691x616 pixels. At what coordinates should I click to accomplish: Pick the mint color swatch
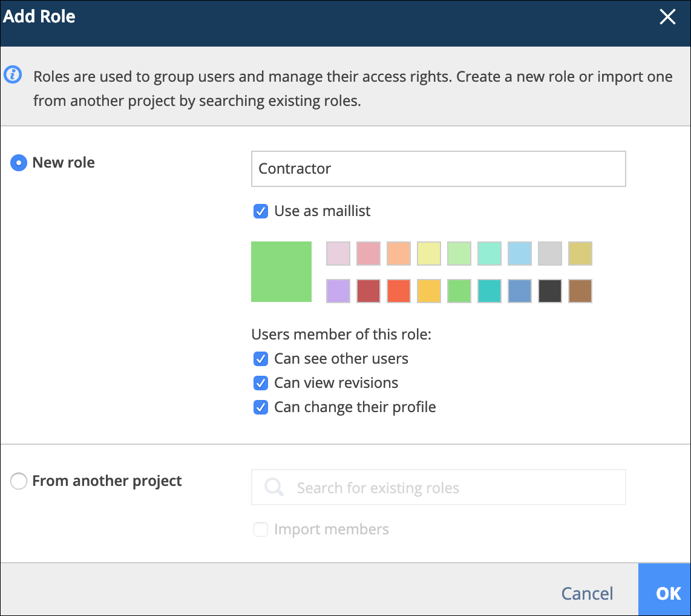(489, 254)
